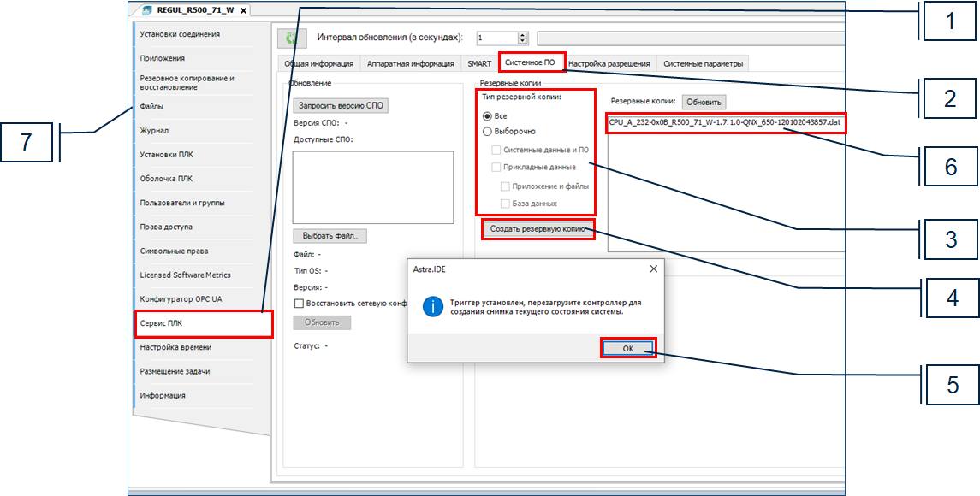The image size is (980, 496).
Task: Increase update interval with spinner up arrow
Action: point(523,35)
